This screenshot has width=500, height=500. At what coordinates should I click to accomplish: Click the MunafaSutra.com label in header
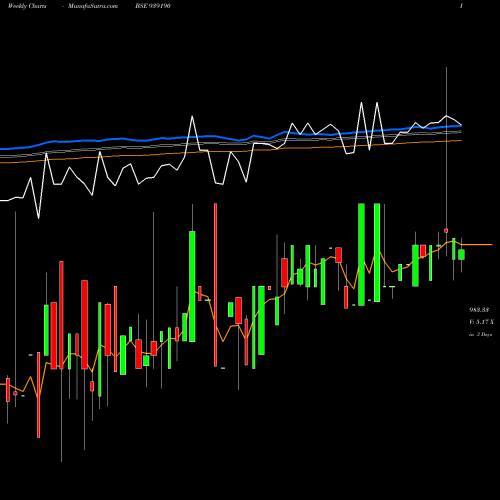(93, 6)
